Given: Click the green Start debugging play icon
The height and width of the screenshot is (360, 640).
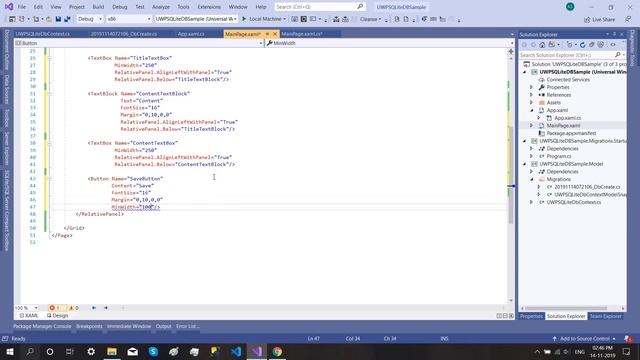Looking at the screenshot, I should coord(244,19).
